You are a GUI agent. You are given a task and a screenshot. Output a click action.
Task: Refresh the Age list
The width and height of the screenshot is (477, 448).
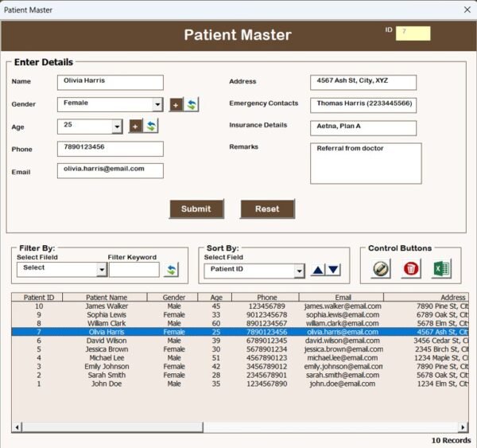pos(151,126)
